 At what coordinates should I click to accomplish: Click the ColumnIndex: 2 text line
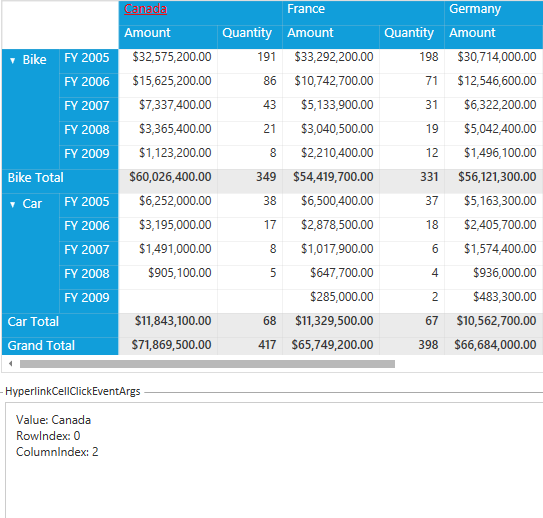pyautogui.click(x=57, y=452)
